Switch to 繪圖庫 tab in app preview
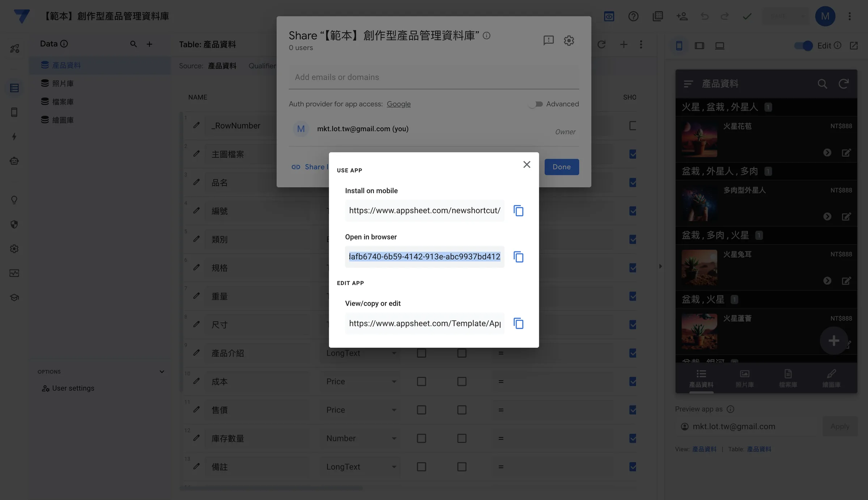The image size is (868, 500). point(831,378)
